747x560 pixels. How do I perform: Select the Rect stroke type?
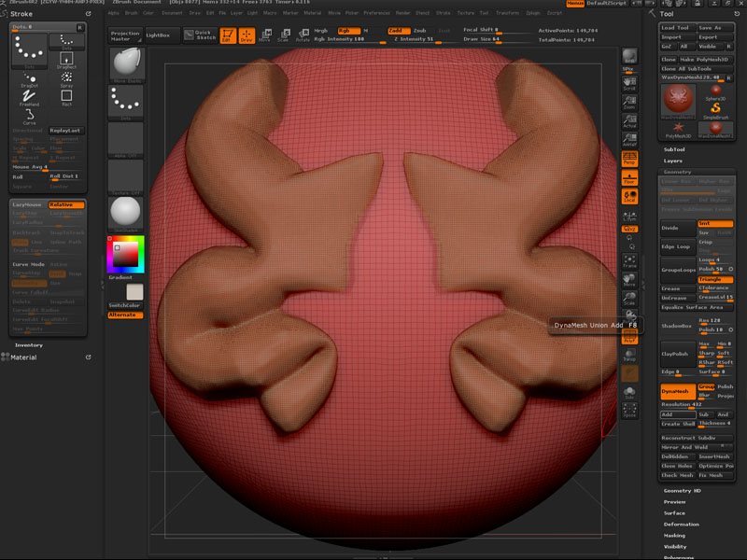point(66,98)
